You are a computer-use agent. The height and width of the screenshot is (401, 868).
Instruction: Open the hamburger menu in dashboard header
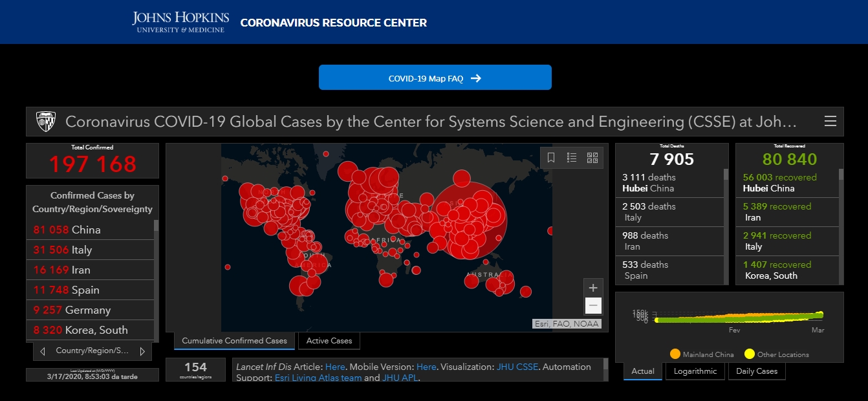(830, 122)
